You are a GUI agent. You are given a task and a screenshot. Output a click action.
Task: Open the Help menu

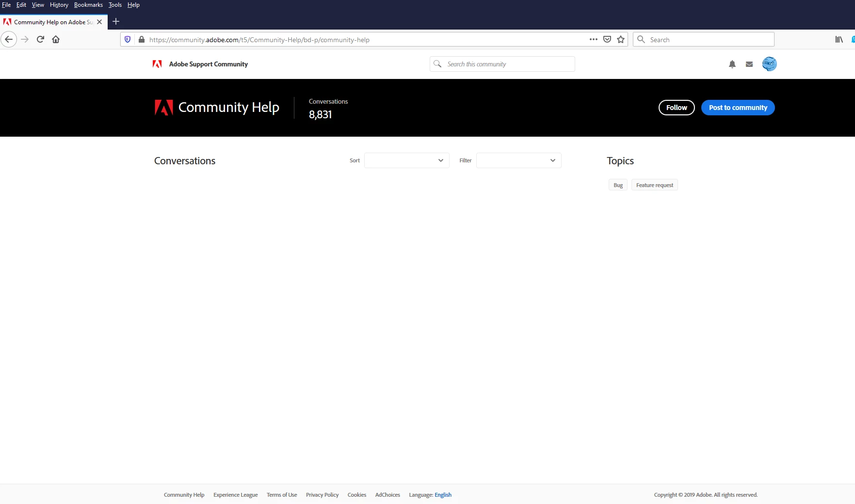click(x=133, y=5)
